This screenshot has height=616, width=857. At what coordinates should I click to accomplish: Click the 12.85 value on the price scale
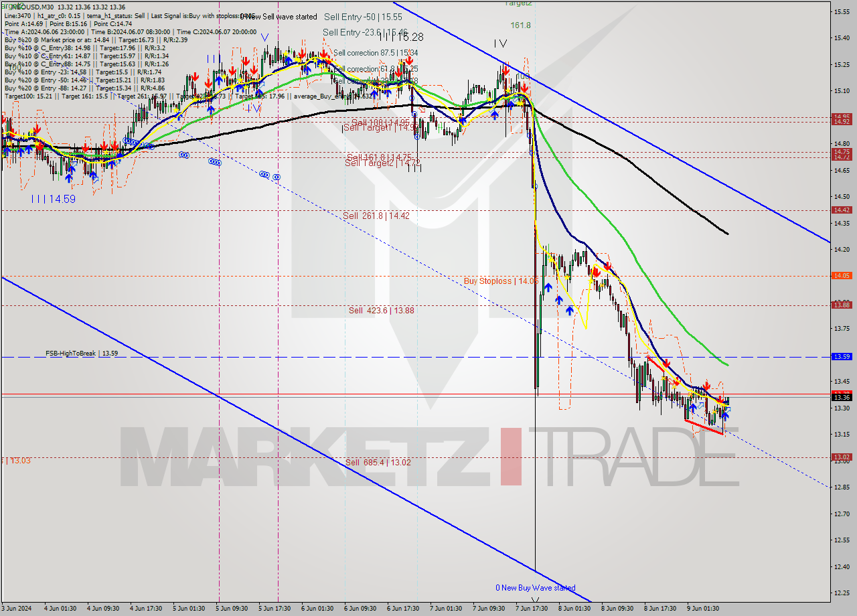[842, 487]
